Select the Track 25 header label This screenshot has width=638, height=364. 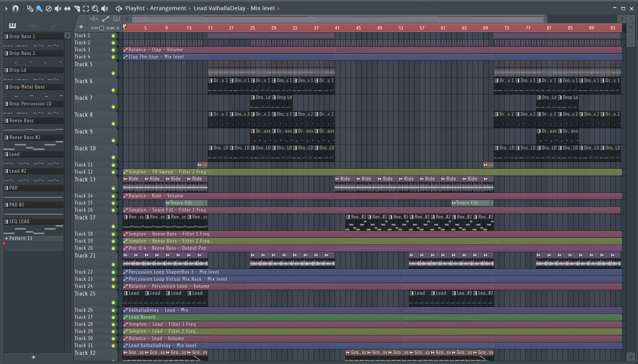(85, 294)
